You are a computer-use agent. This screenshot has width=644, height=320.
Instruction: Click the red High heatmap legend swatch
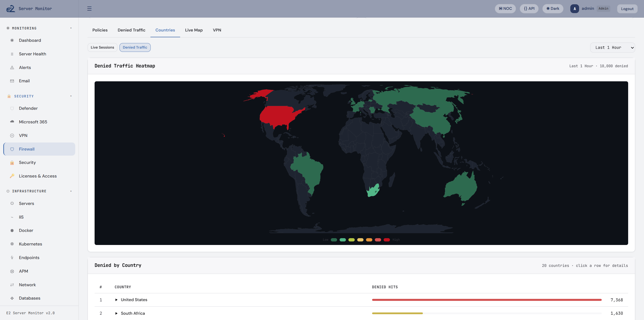coord(387,240)
